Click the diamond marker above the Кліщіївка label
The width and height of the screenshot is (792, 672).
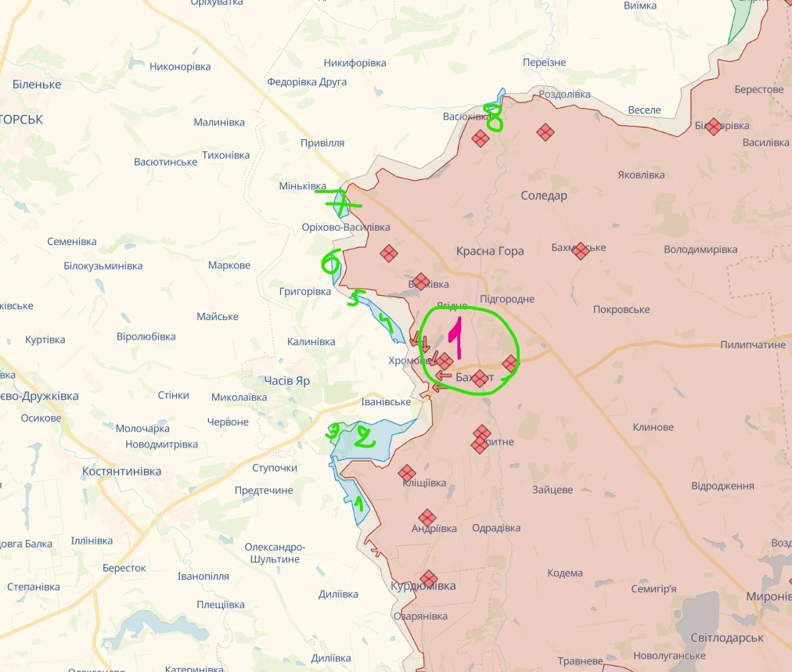(x=407, y=473)
